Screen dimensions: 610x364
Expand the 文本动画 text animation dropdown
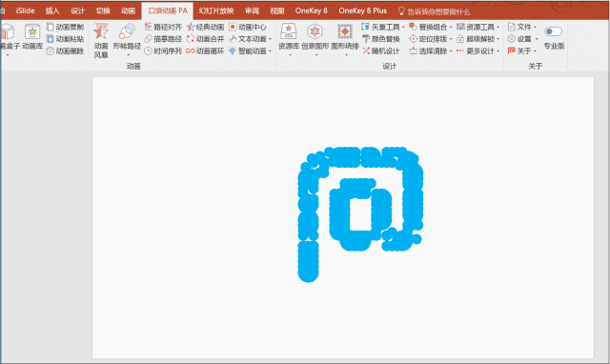[270, 39]
